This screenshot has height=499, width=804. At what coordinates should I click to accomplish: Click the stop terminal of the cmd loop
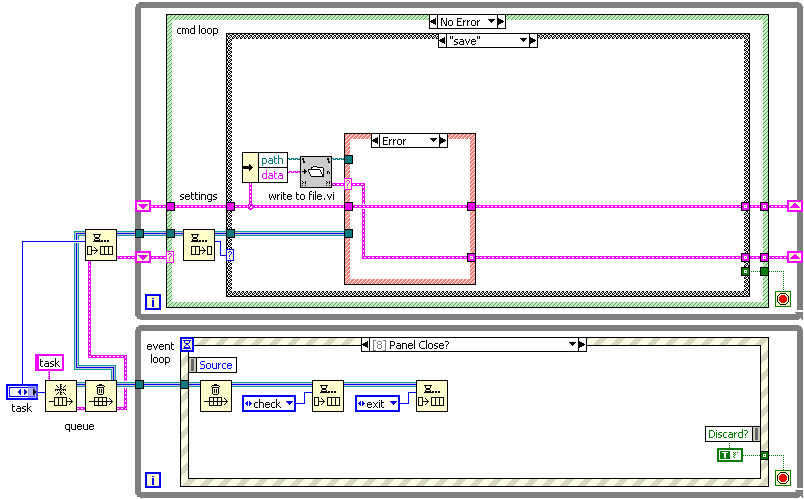click(x=782, y=299)
